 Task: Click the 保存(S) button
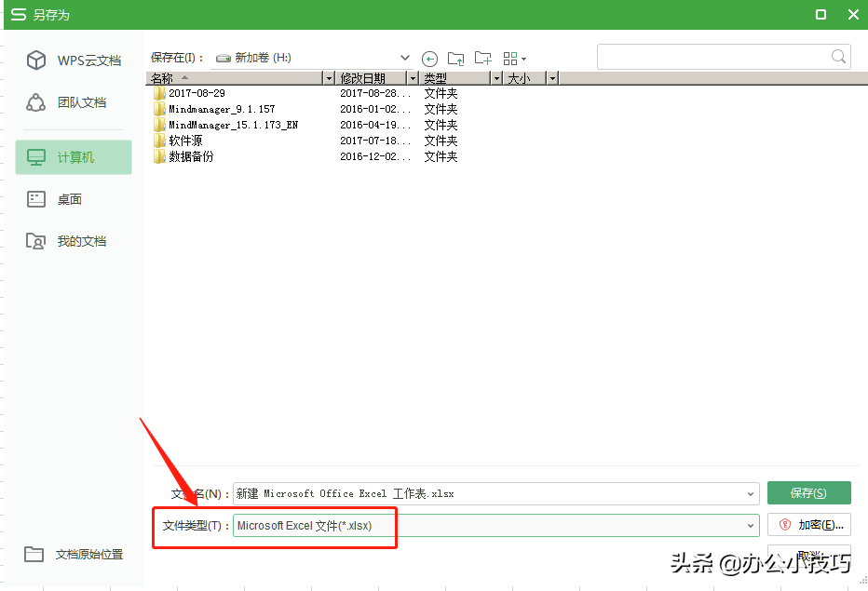[x=808, y=493]
